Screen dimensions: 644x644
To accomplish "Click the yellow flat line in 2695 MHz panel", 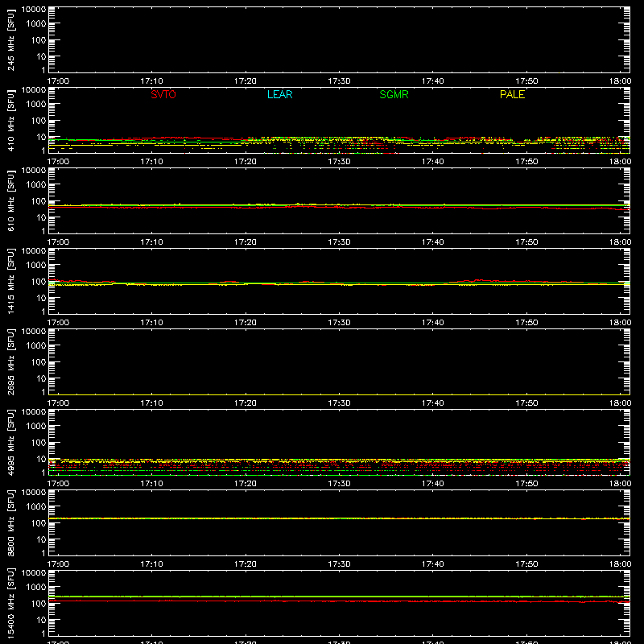I will pos(339,394).
